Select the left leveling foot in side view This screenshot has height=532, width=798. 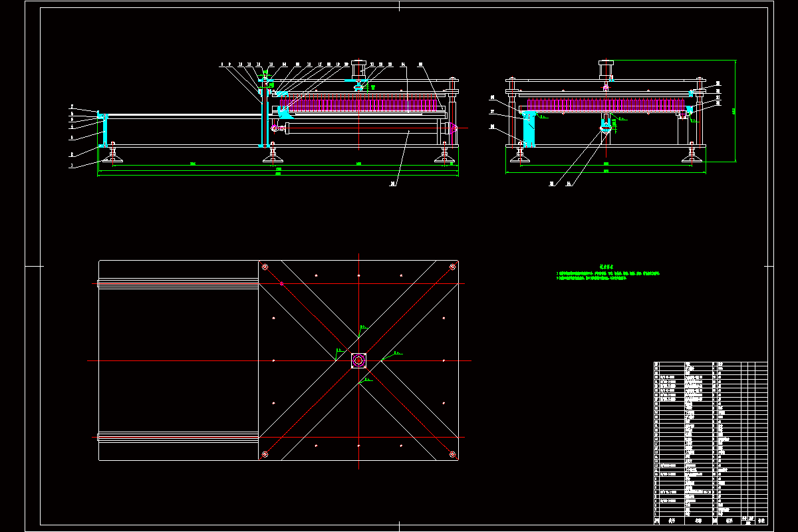(x=520, y=154)
